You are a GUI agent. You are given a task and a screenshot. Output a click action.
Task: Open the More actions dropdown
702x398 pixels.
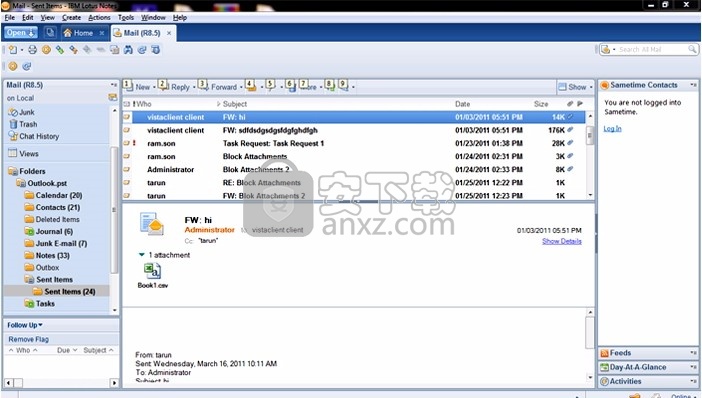coord(311,87)
